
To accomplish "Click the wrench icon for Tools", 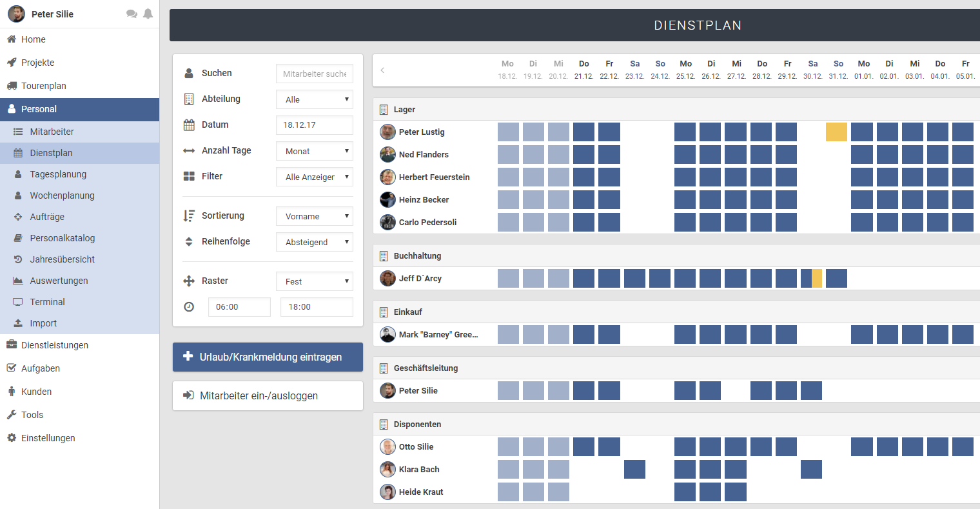I will click(x=12, y=415).
